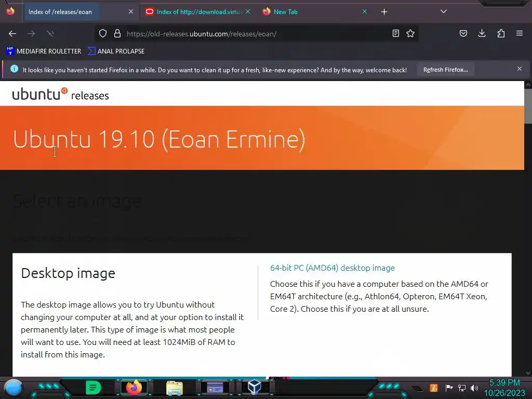Click the page vertical scrollbar thumb
The height and width of the screenshot is (399, 532).
pyautogui.click(x=528, y=105)
